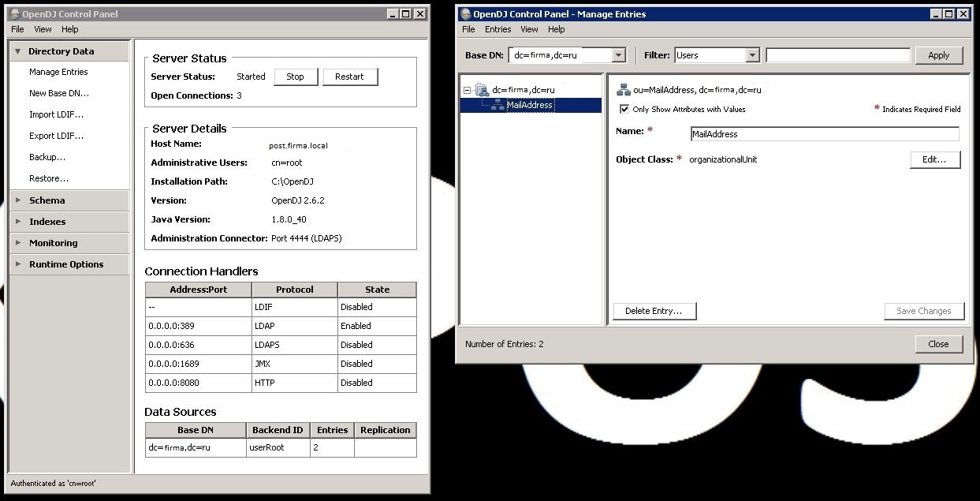Click the MailAddress organizational unit icon in tree
This screenshot has height=501, width=980.
497,105
